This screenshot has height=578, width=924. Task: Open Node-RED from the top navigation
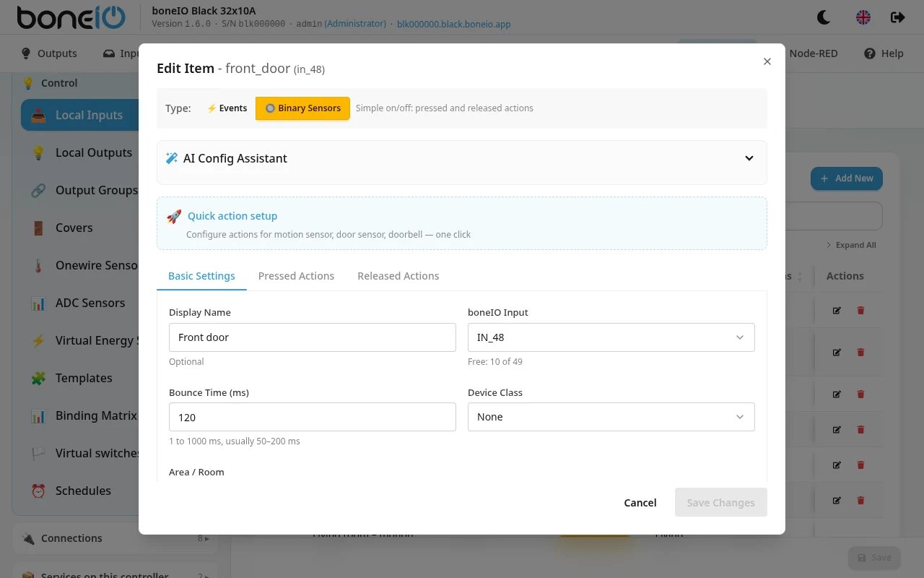pyautogui.click(x=814, y=53)
